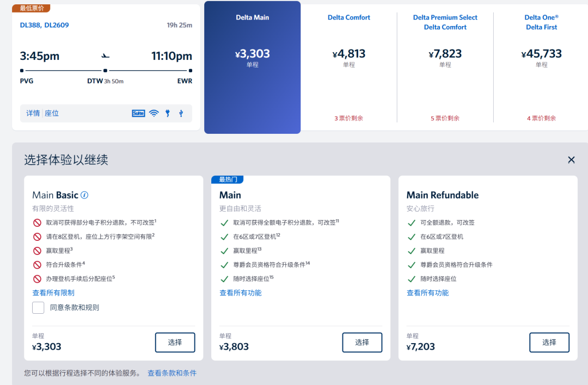
Task: Click 取消可获得全额电子积分退款，可改签 row
Action: (x=279, y=222)
